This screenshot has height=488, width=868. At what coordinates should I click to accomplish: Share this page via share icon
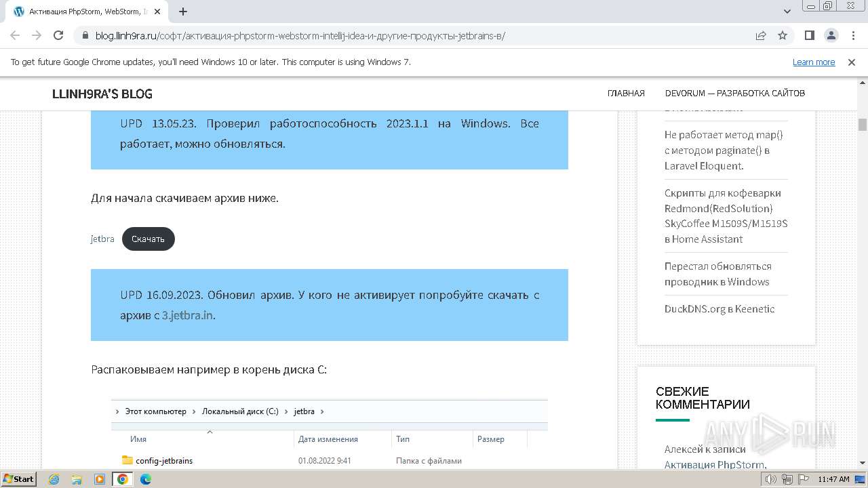click(761, 35)
